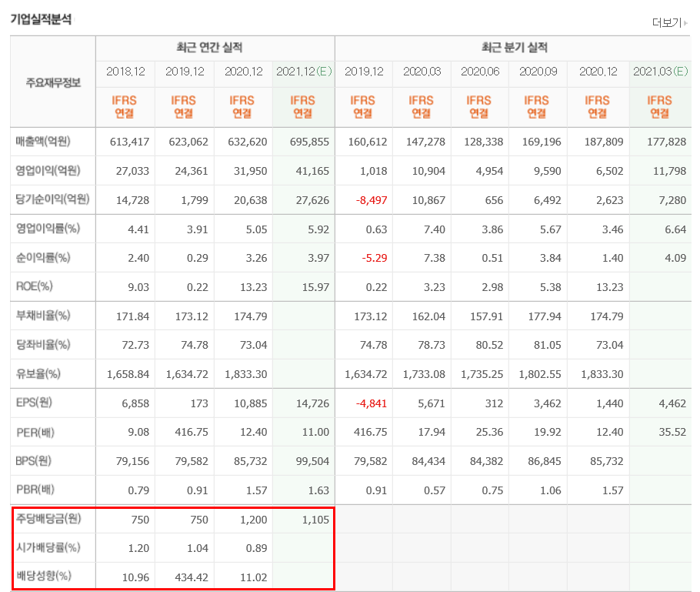Select the reserve ratio value 1,658.84
The height and width of the screenshot is (592, 700).
(128, 374)
